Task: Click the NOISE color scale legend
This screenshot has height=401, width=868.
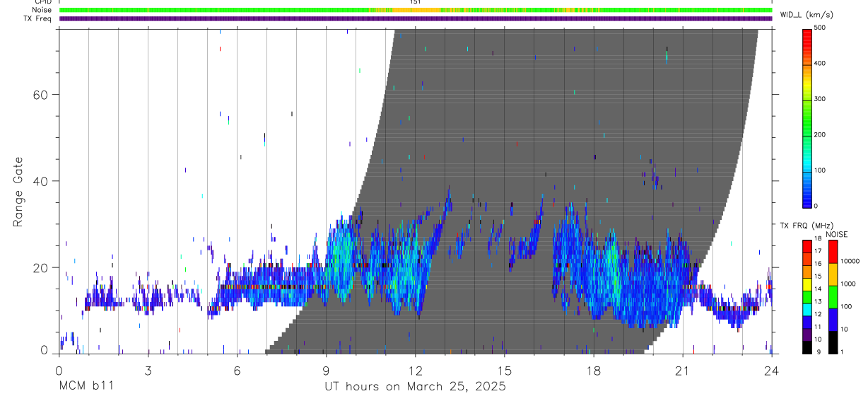Action: coord(833,296)
